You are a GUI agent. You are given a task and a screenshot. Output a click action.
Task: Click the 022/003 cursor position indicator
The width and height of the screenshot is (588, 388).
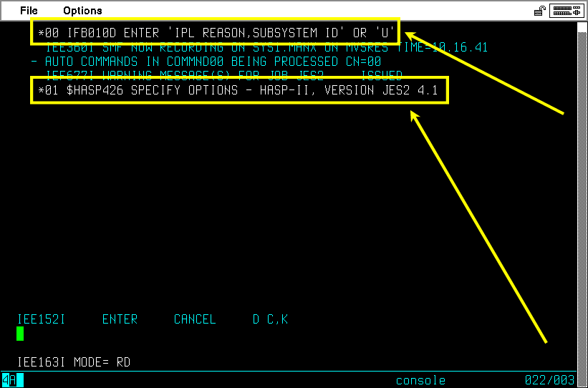point(549,380)
